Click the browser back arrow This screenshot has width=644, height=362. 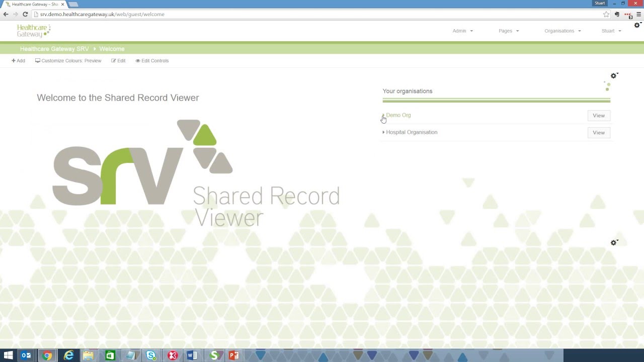pos(6,15)
